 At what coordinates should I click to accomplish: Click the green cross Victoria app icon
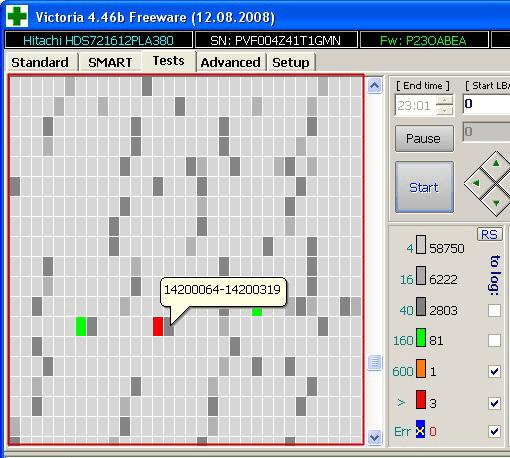[x=17, y=16]
